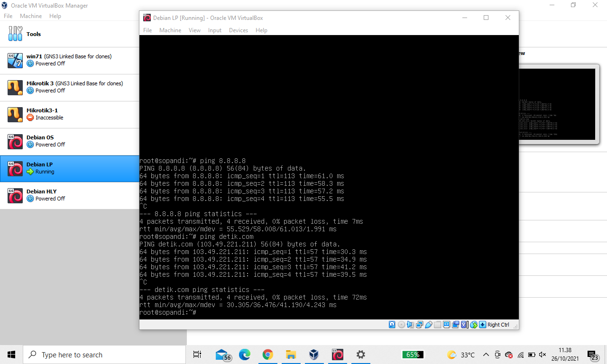
Task: Open Wi-Fi network tray icon
Action: point(520,355)
